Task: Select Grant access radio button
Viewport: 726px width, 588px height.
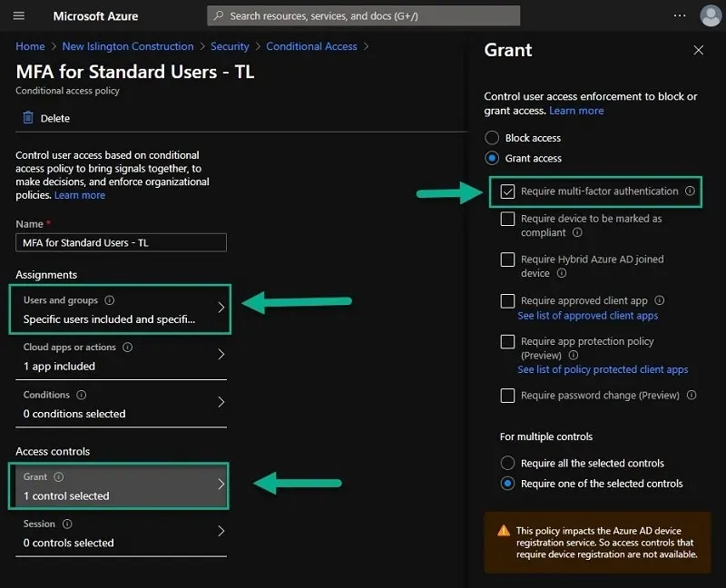Action: click(x=492, y=159)
